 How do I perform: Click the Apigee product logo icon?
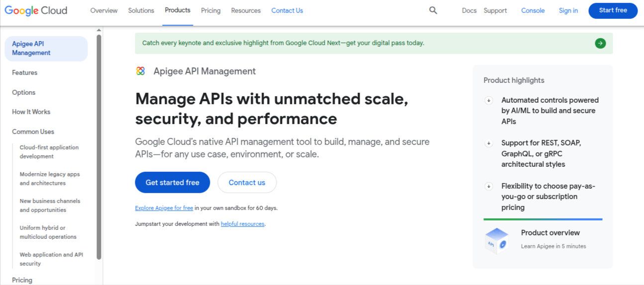point(141,71)
